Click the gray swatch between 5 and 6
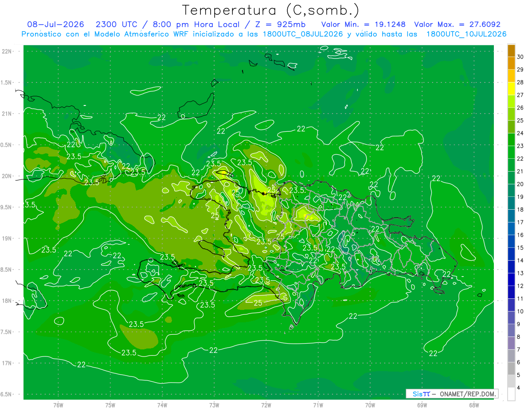Image resolution: width=532 pixels, height=411 pixels. 511,368
